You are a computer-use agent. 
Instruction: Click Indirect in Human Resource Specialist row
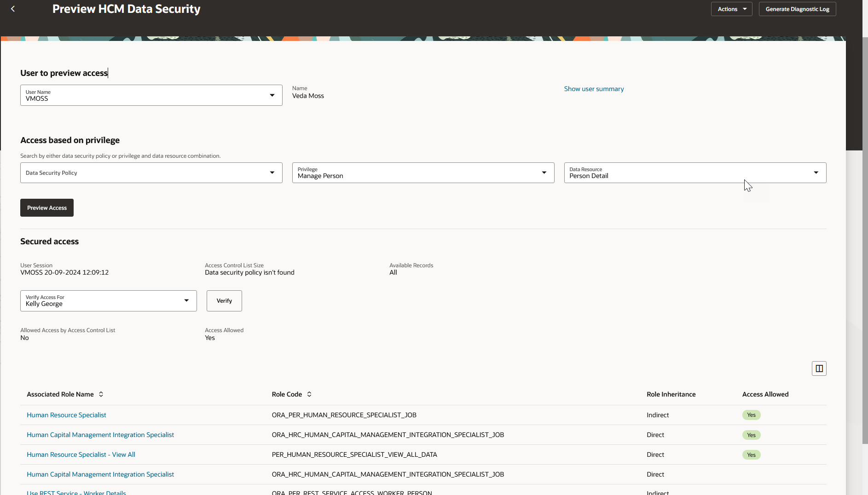(658, 415)
